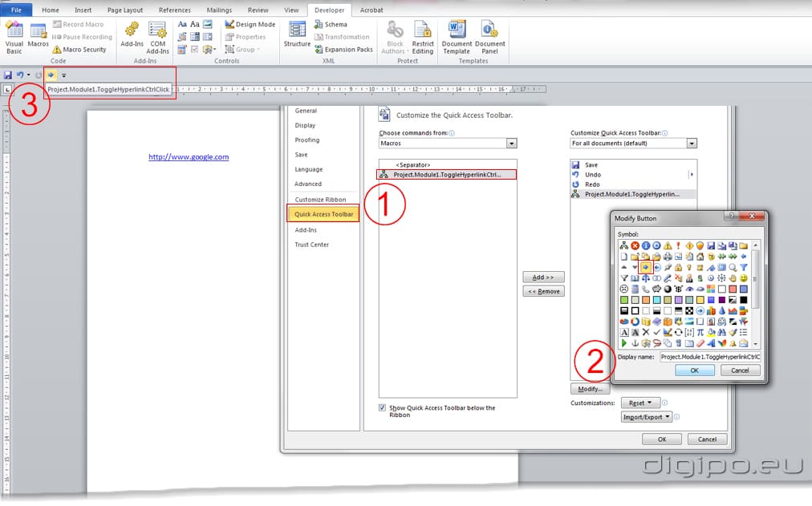Toggle Design Mode in Controls group
The image size is (812, 506).
point(250,24)
